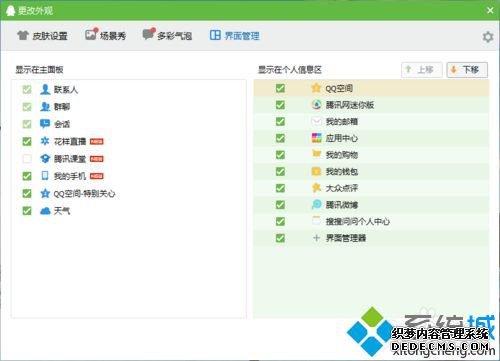500x361 pixels.
Task: Click the 下移 move down button
Action: (x=467, y=70)
